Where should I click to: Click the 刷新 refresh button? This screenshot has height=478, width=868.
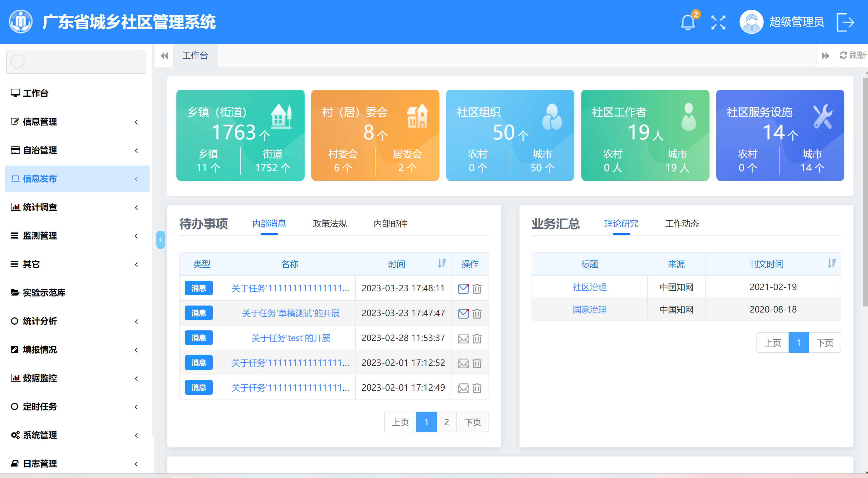pyautogui.click(x=853, y=55)
